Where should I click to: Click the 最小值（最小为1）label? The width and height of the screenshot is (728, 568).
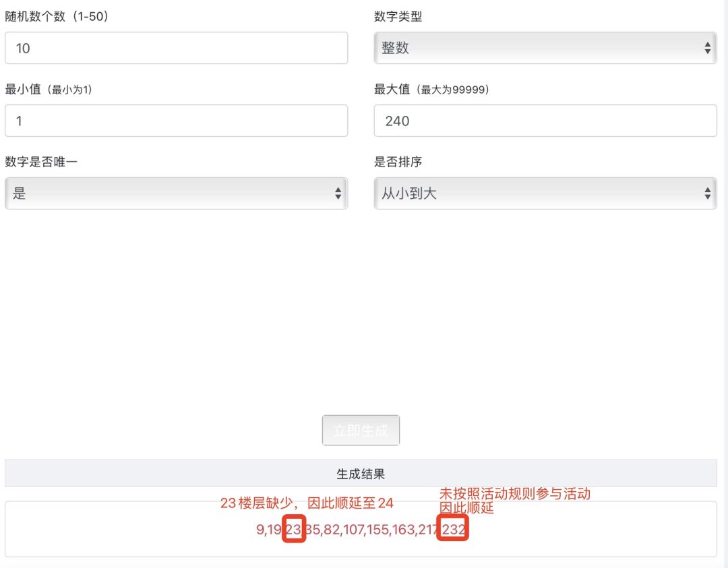49,90
